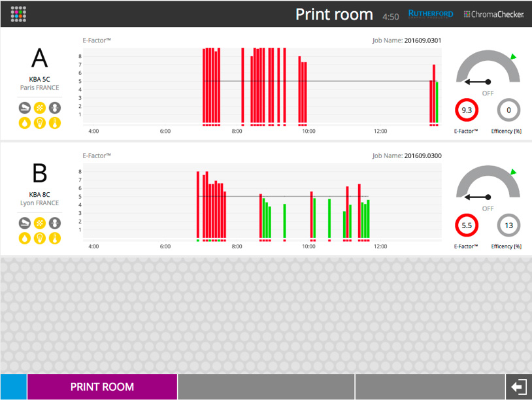
Task: Click press A measuring instrument icon
Action: 24,108
